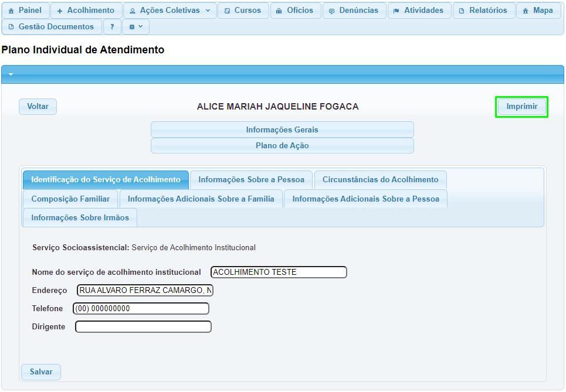Go to the Ofícios menu item
The image size is (566, 392).
[296, 11]
